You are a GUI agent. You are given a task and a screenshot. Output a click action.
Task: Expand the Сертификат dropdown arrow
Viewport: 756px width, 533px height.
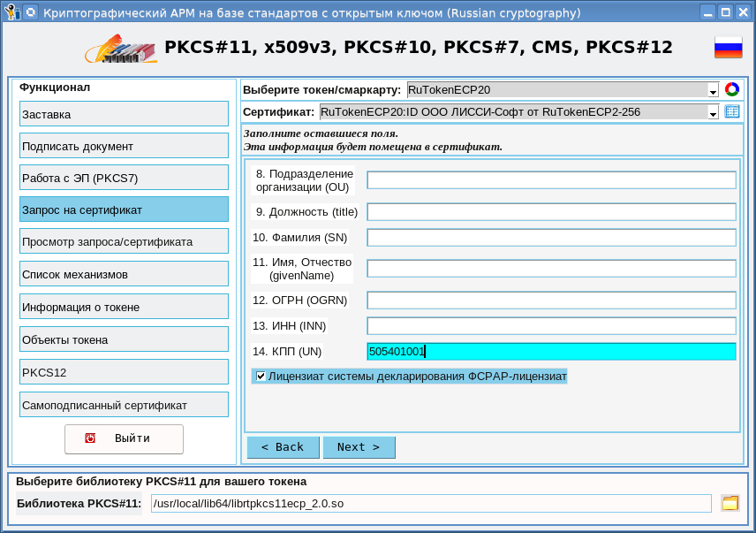point(713,113)
